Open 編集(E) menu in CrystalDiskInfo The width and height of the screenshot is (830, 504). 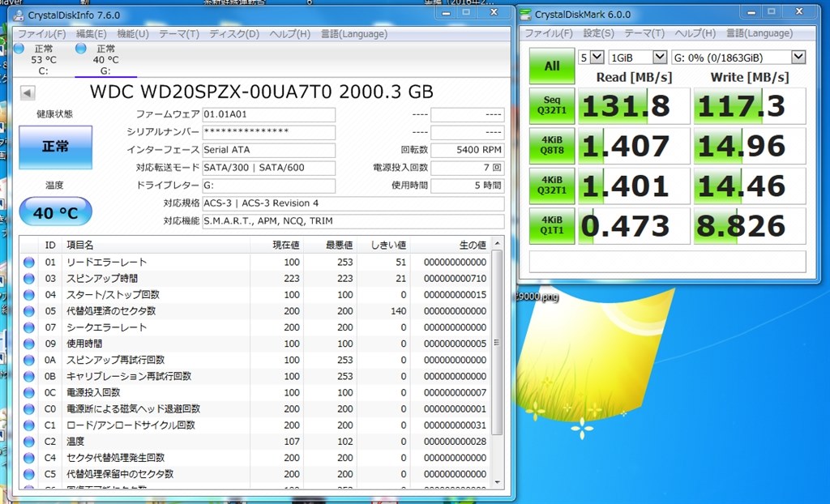91,34
